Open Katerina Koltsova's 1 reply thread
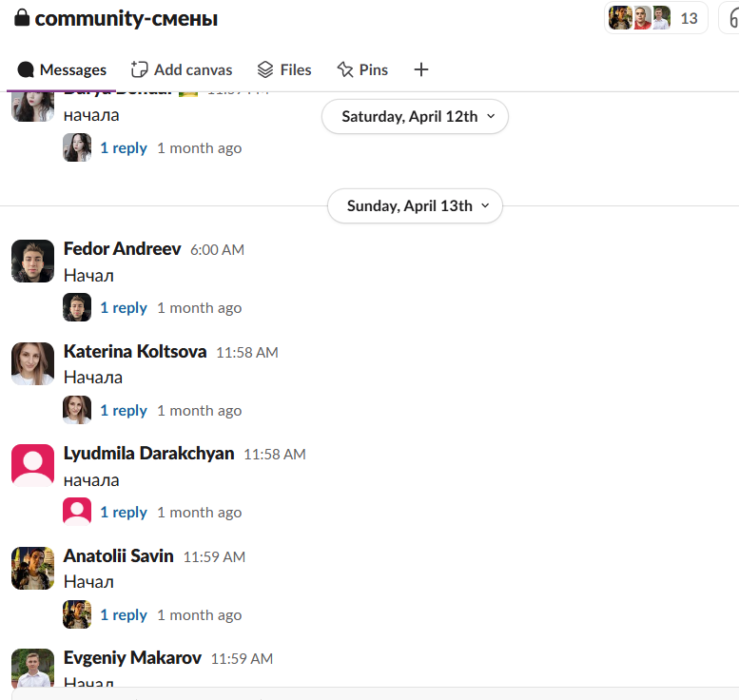The height and width of the screenshot is (700, 739). point(124,411)
